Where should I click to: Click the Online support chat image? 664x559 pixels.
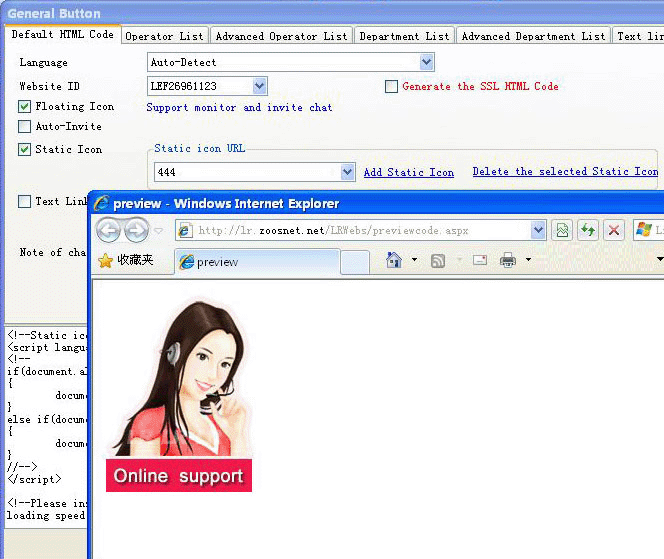[x=179, y=396]
